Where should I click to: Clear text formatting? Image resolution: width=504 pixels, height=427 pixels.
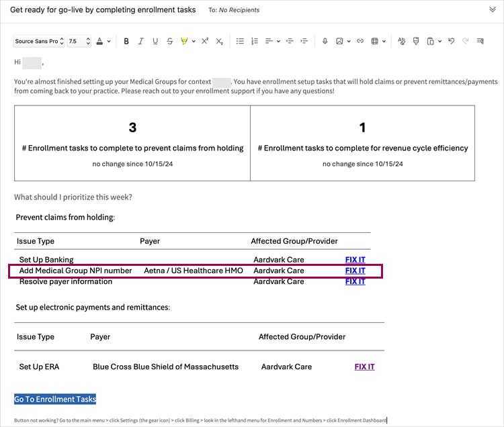tap(401, 41)
